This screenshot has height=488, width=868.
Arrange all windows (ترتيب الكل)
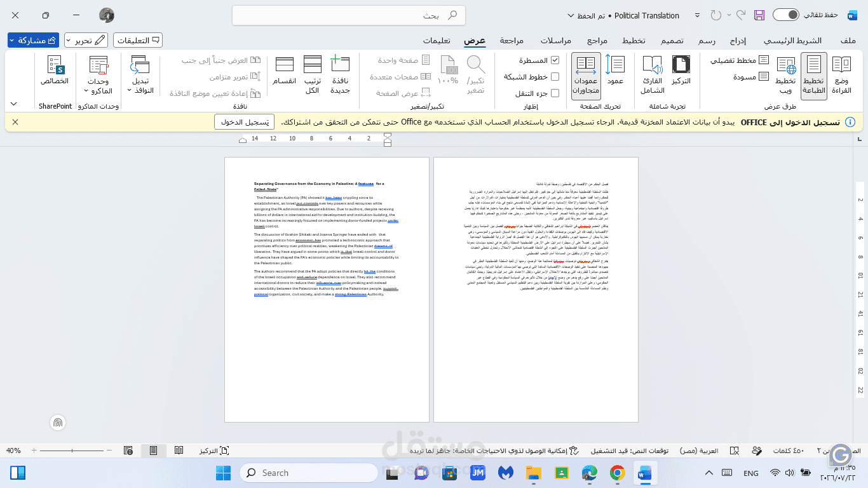(312, 74)
